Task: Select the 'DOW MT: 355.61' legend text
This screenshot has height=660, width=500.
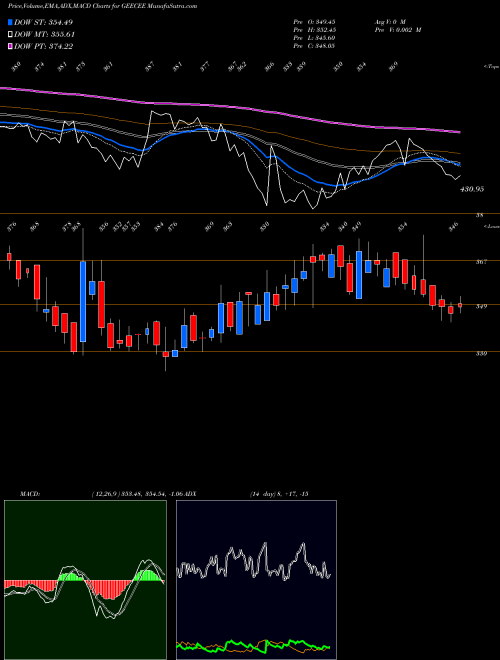Action: (x=44, y=34)
